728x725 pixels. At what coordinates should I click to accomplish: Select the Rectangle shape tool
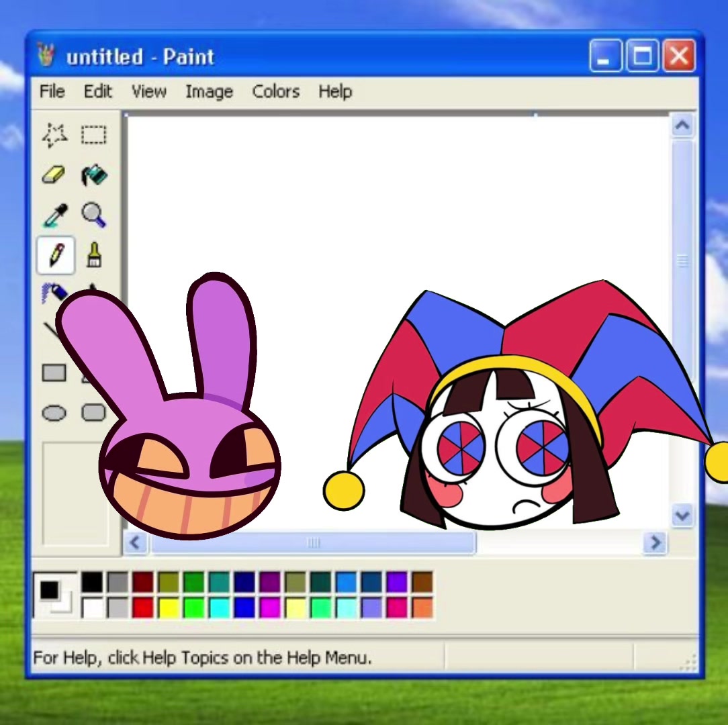(54, 373)
